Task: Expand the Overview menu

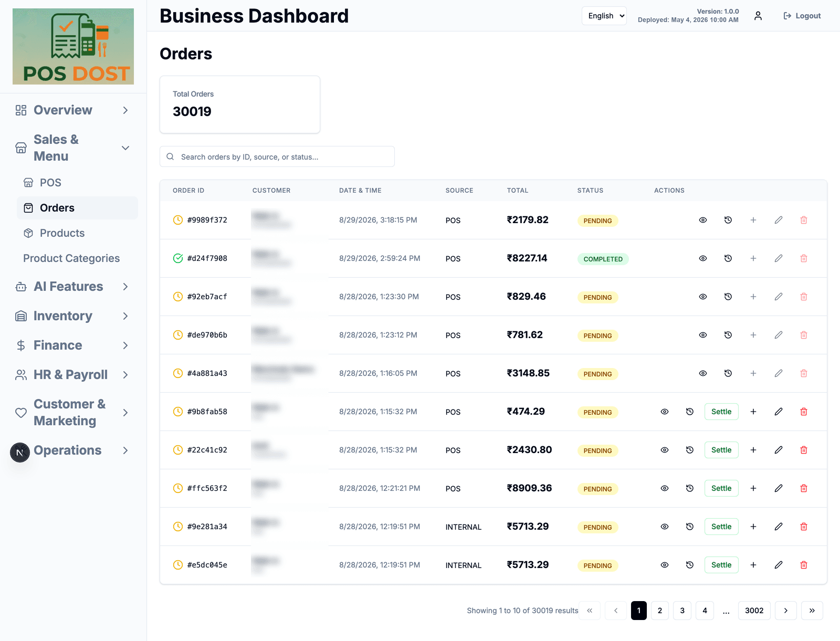Action: 73,110
